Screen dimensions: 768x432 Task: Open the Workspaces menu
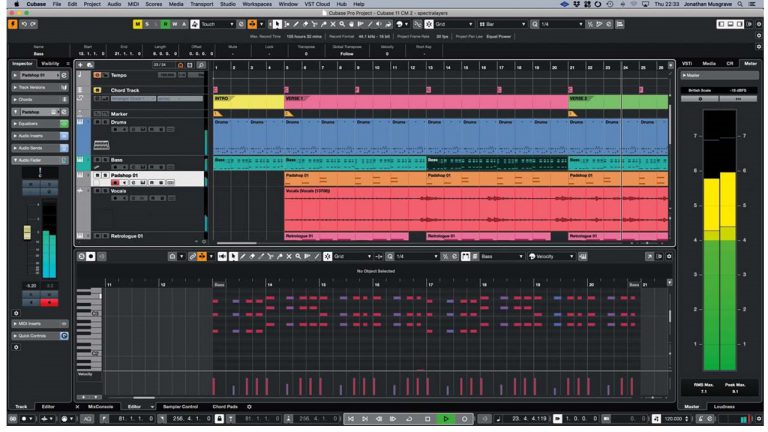point(257,4)
